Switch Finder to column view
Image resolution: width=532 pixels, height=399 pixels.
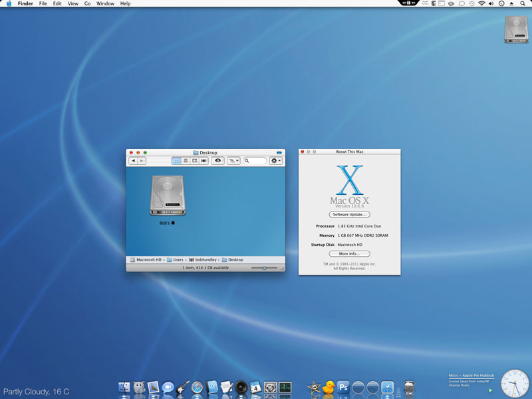tap(194, 161)
